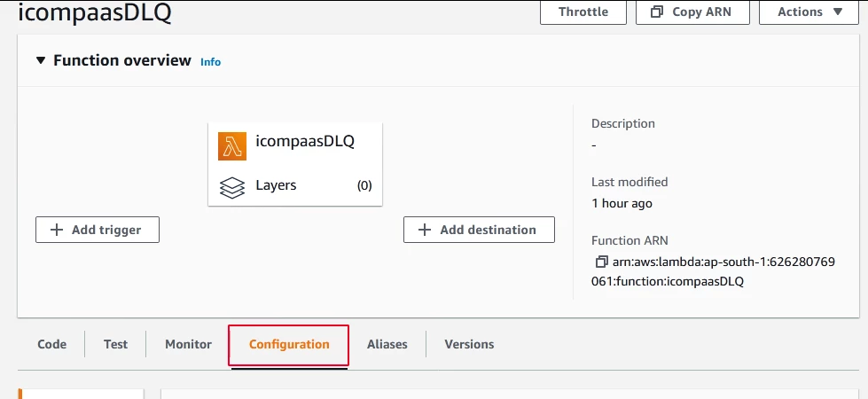Screen dimensions: 868x399
Task: Click the copy icon inside Copy ARN button
Action: [657, 12]
